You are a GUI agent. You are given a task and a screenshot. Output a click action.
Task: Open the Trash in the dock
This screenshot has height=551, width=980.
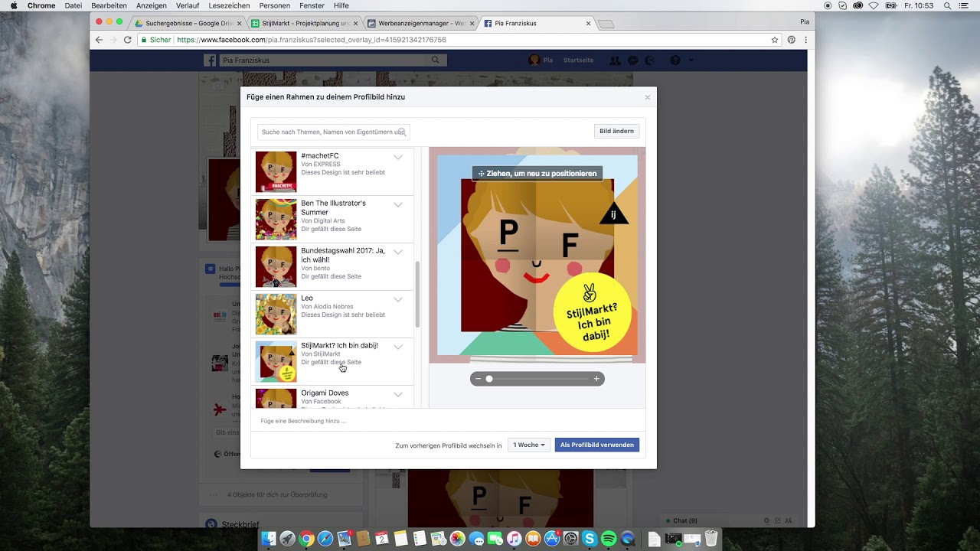pyautogui.click(x=711, y=539)
